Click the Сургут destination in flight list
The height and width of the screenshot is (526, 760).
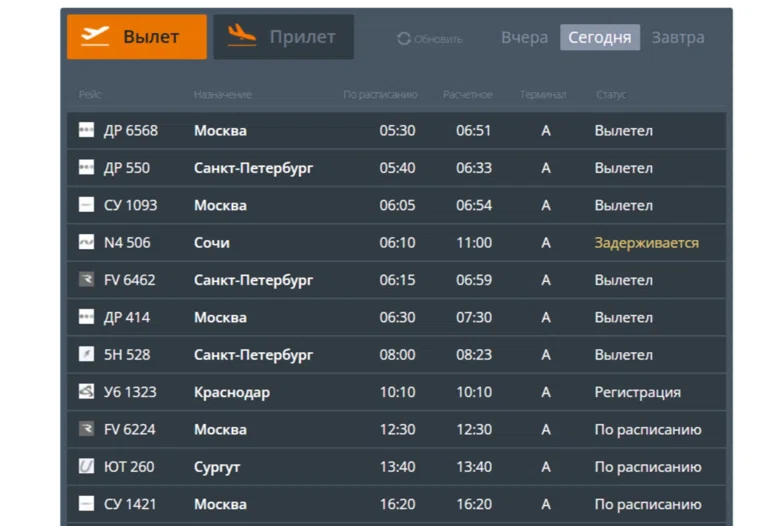tap(217, 467)
